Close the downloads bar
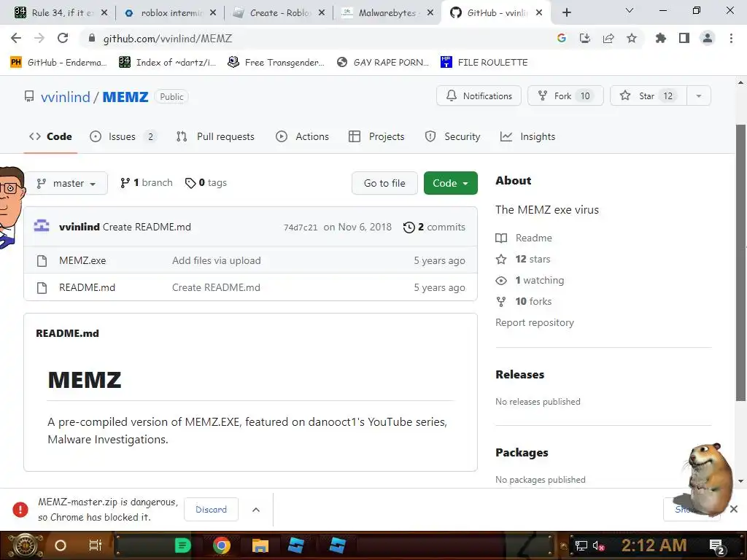Viewport: 747px width, 560px height. (x=734, y=509)
